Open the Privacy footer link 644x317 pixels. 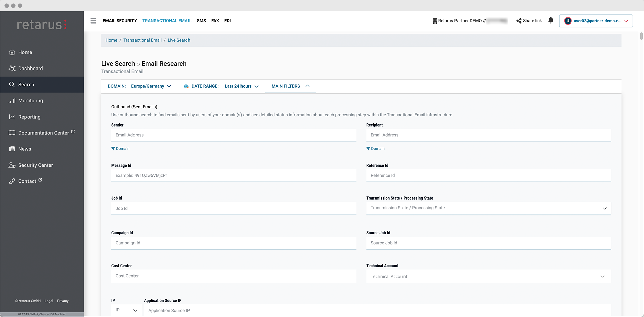click(x=63, y=301)
